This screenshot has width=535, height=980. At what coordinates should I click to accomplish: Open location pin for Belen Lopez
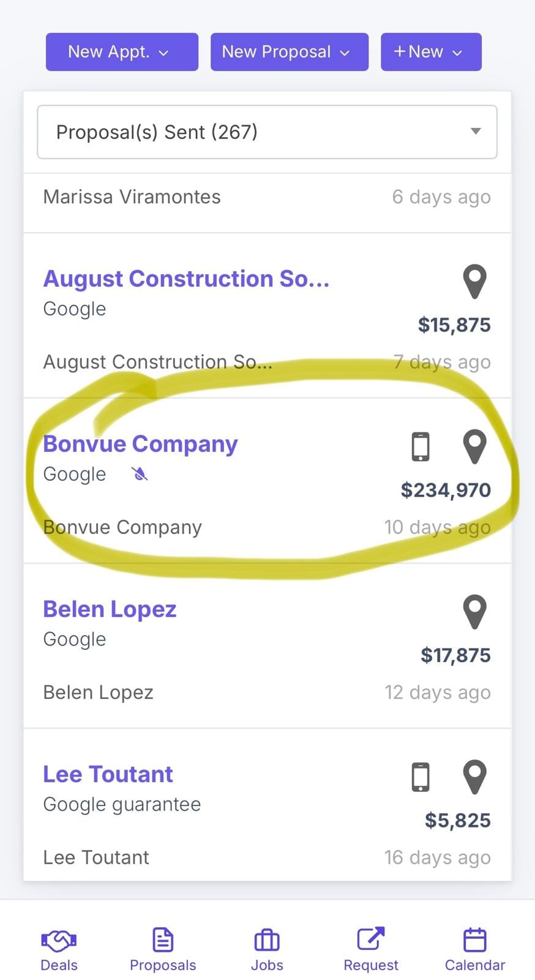click(474, 611)
